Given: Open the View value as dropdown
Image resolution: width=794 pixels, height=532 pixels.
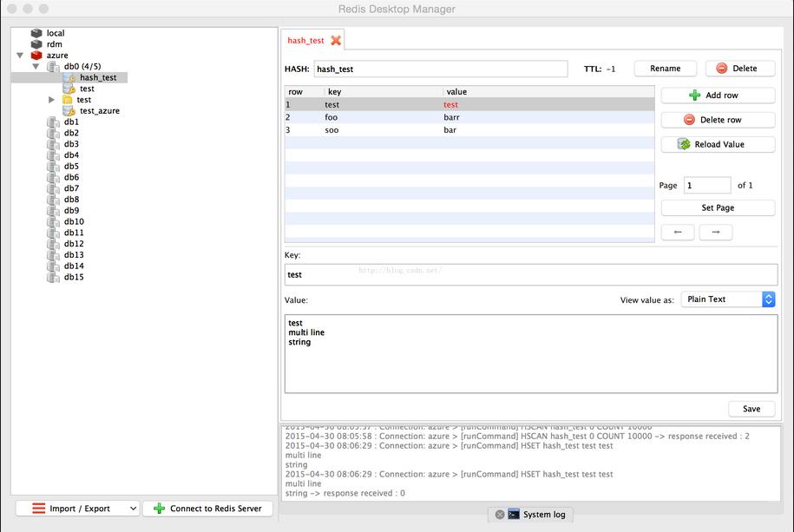Looking at the screenshot, I should coord(728,299).
